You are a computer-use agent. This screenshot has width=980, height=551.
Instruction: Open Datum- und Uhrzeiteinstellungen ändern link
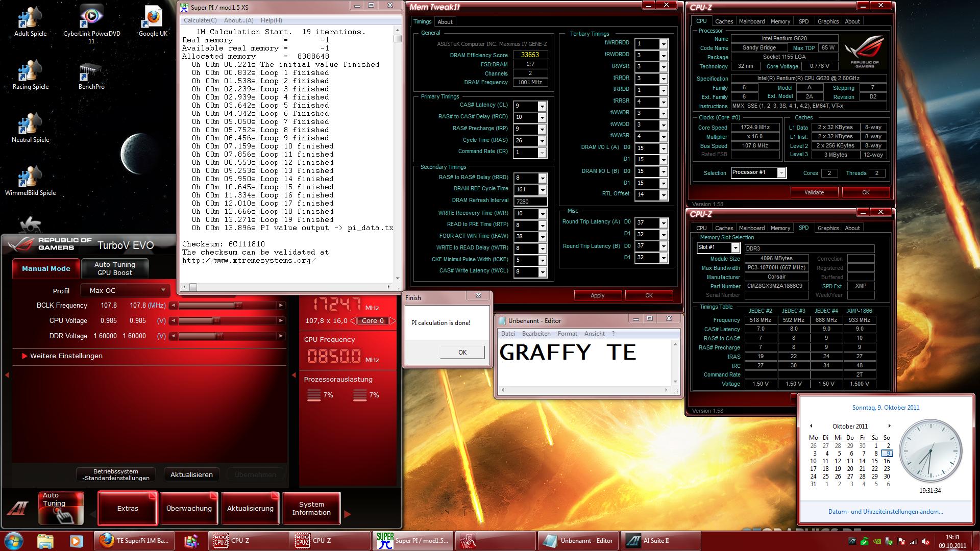pyautogui.click(x=886, y=512)
